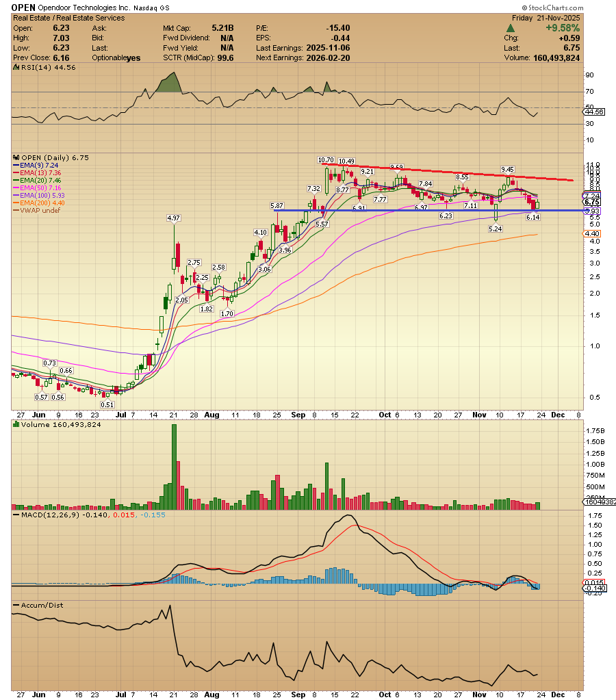Click the magenta EMA(50) legend color dash

click(16, 188)
